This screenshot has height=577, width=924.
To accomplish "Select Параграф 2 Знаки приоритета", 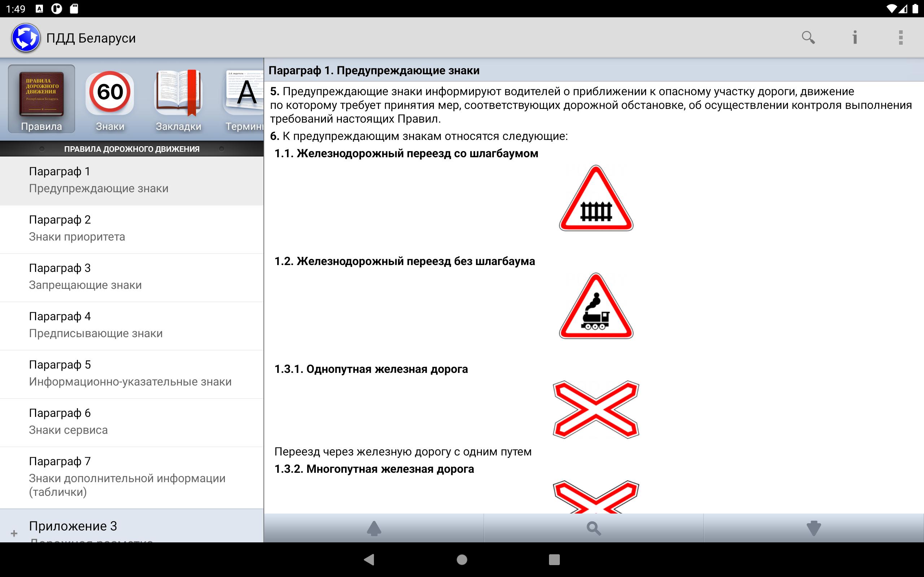I will [131, 227].
